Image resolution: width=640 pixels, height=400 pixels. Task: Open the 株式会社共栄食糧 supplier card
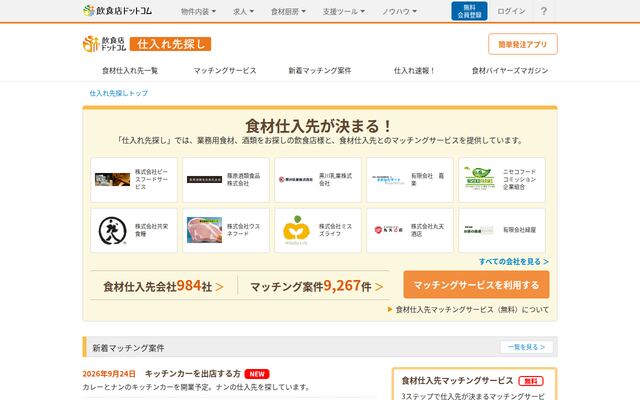click(134, 230)
